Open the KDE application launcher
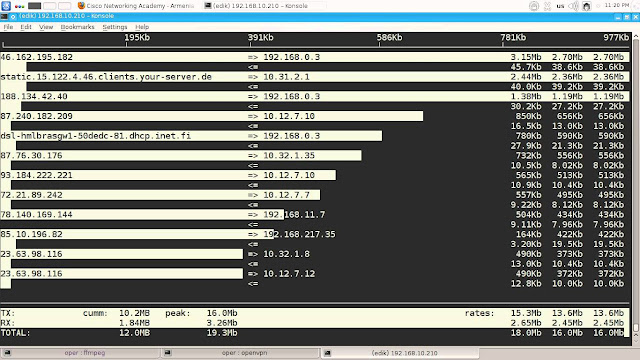 click(x=6, y=6)
